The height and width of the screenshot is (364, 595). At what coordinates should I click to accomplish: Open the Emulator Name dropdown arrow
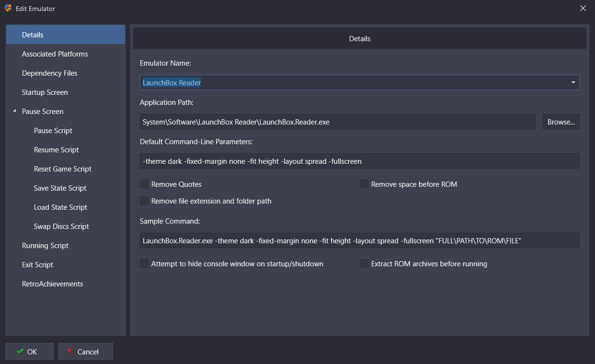pos(573,82)
